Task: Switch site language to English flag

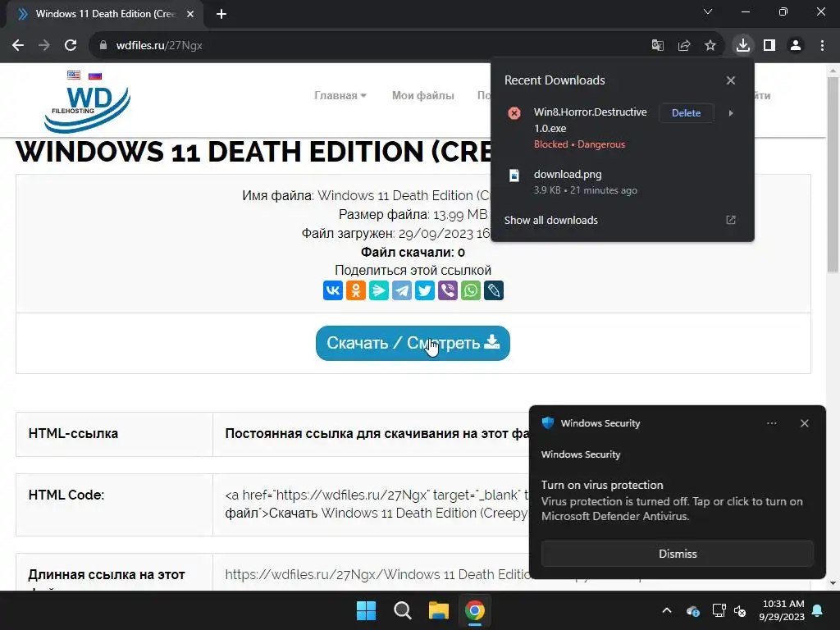Action: point(74,75)
